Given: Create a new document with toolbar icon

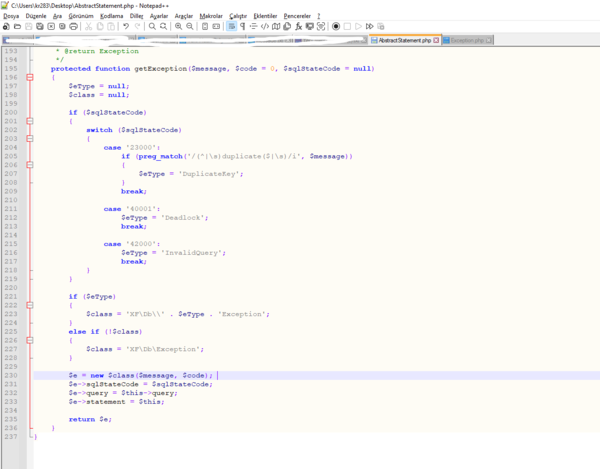Looking at the screenshot, I should point(6,26).
